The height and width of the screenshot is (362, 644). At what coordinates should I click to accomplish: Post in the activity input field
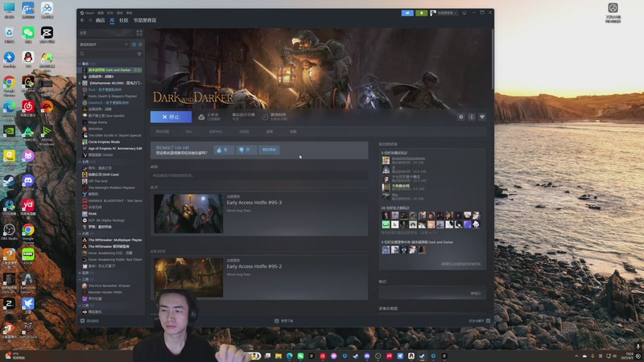click(x=259, y=175)
